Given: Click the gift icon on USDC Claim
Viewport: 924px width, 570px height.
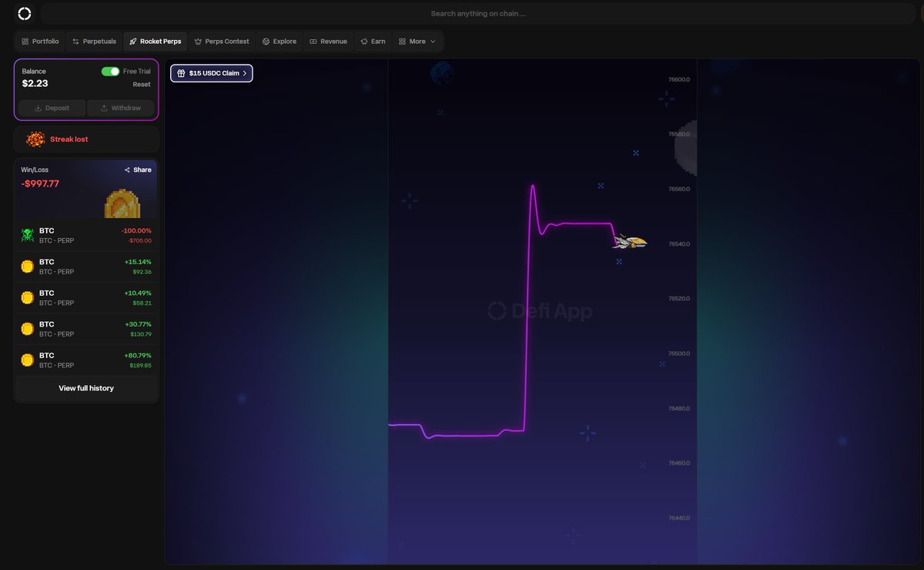Looking at the screenshot, I should (181, 73).
